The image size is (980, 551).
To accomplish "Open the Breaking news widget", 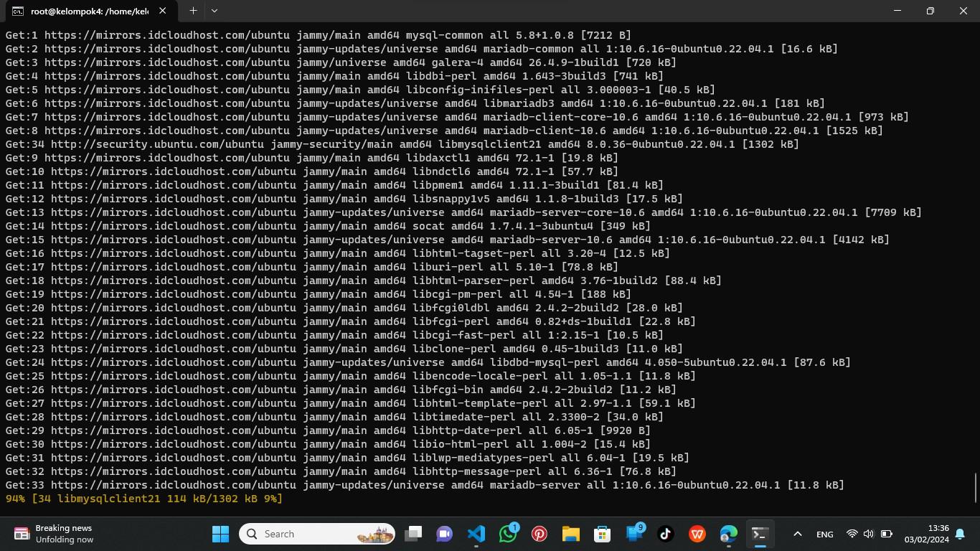I will [x=55, y=534].
